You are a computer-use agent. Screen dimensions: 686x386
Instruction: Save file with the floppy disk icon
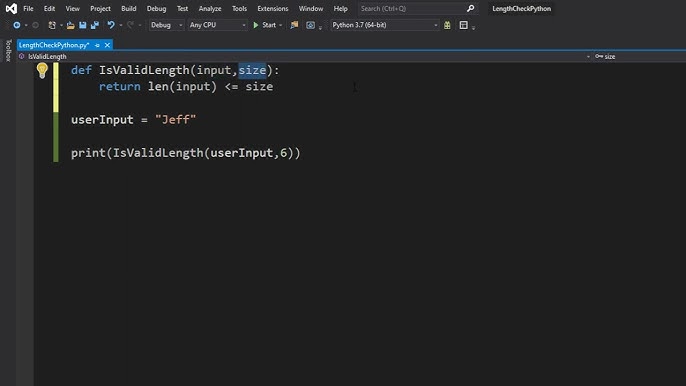(83, 25)
